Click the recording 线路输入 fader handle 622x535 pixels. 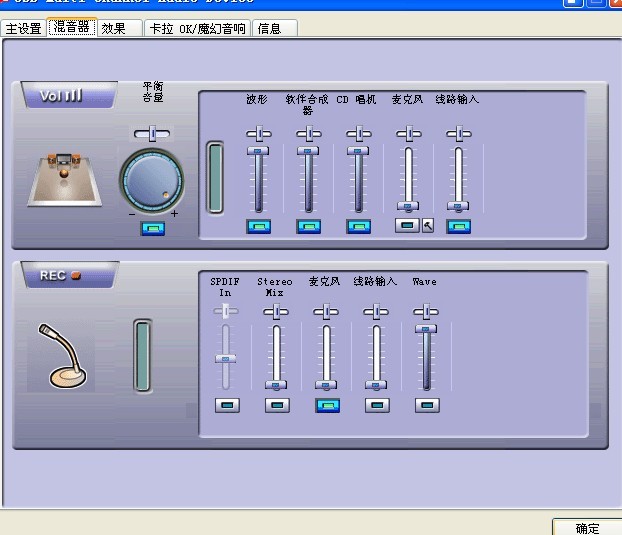(376, 385)
